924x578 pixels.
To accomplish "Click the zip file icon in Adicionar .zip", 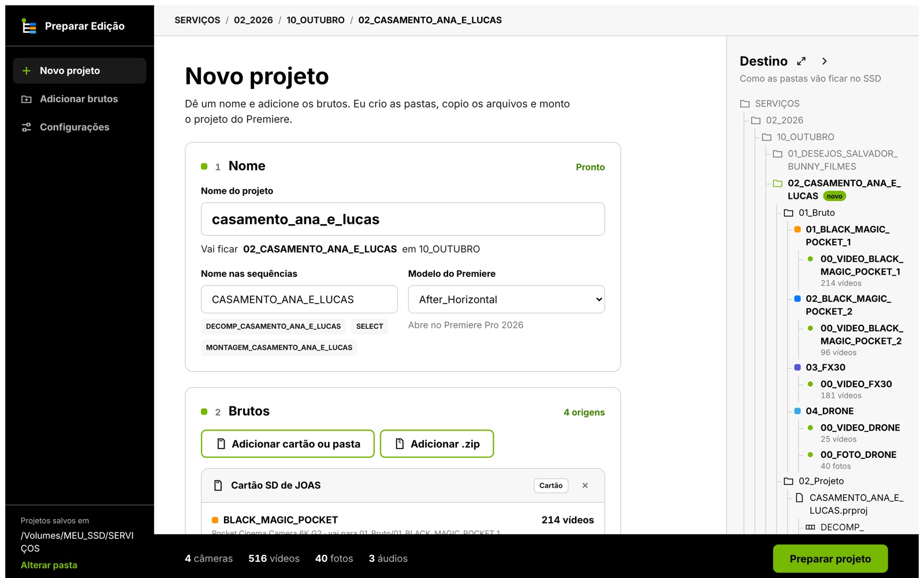I will point(400,444).
